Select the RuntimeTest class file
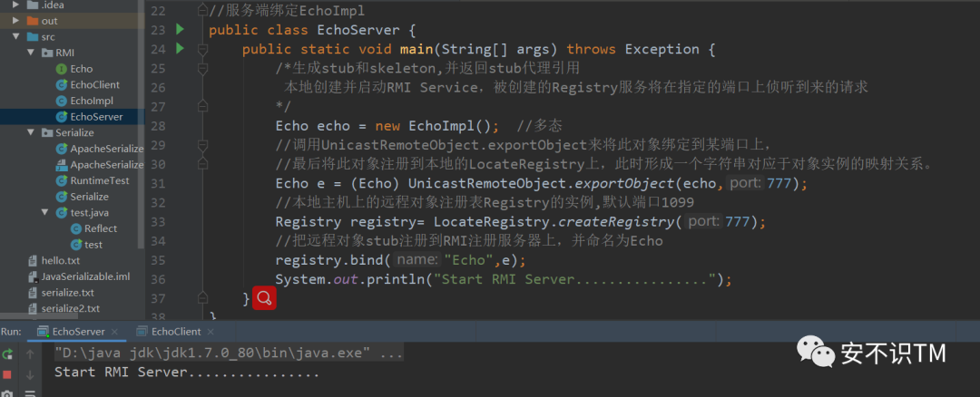The image size is (980, 397). (x=99, y=180)
